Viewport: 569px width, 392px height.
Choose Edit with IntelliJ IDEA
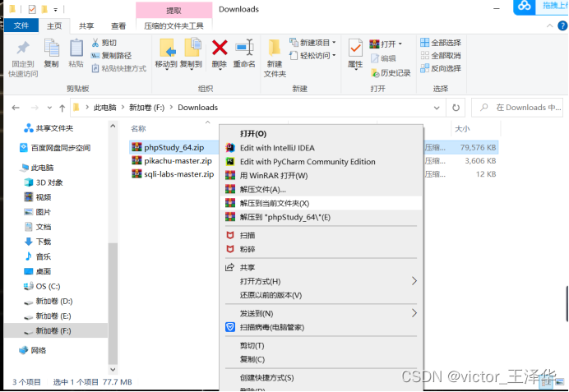pos(322,148)
